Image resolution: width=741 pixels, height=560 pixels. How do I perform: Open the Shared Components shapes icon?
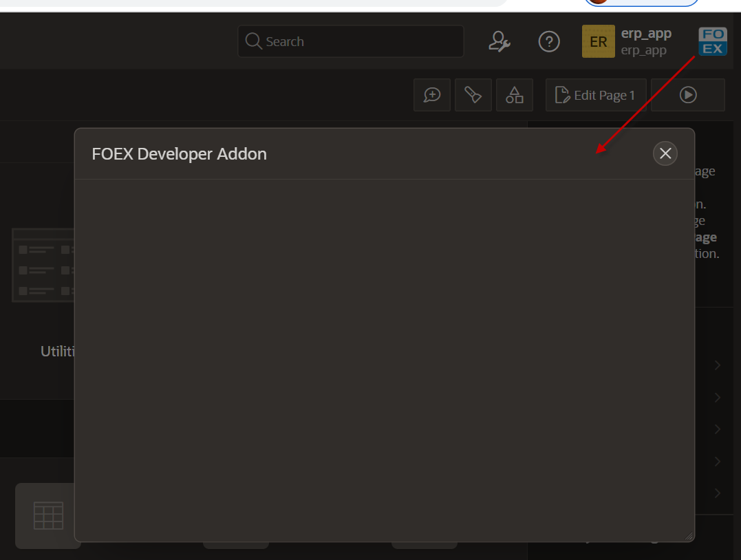515,95
